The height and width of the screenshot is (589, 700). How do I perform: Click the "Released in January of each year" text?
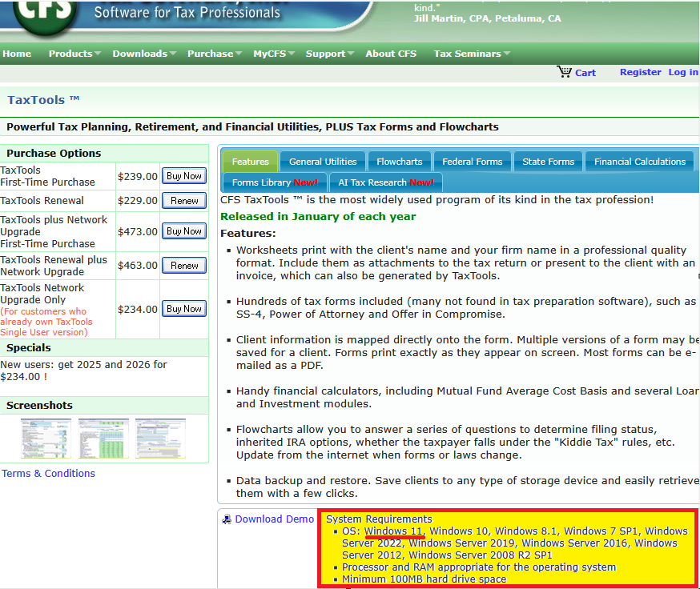tap(318, 216)
